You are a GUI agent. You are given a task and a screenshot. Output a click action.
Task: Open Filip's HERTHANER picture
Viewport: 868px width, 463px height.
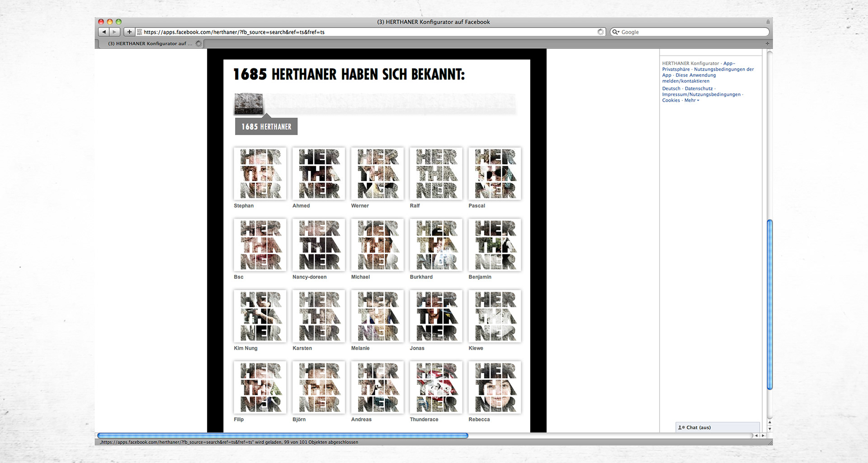pos(260,388)
